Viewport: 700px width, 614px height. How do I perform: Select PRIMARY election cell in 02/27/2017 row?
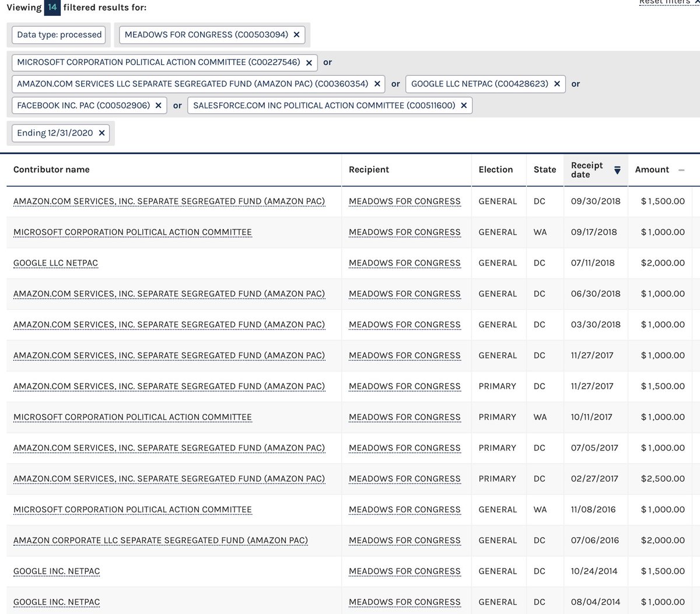click(498, 479)
